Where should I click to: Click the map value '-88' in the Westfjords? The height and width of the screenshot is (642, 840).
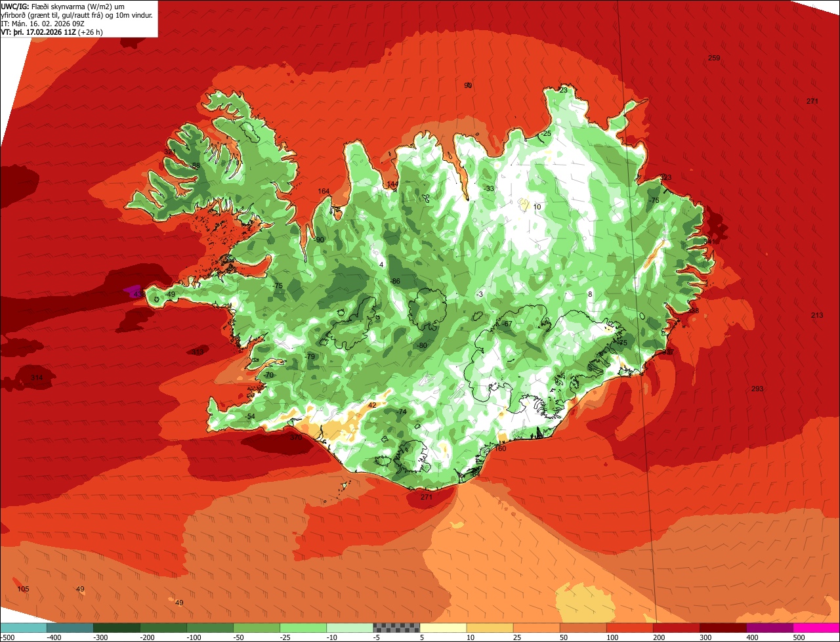pyautogui.click(x=195, y=165)
